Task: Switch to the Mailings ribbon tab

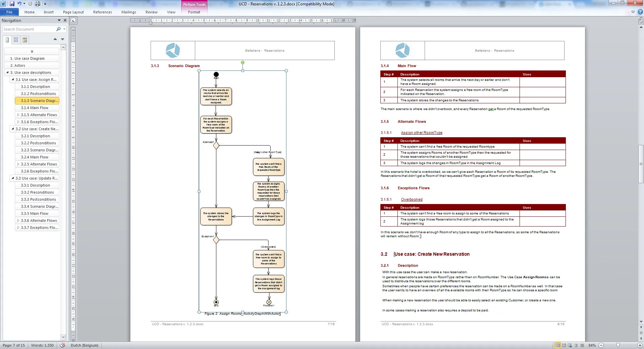Action: 128,12
